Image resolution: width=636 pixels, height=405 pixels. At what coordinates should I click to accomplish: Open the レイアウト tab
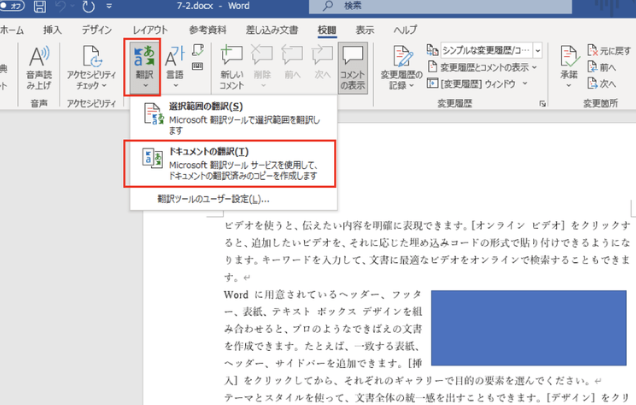tap(150, 30)
